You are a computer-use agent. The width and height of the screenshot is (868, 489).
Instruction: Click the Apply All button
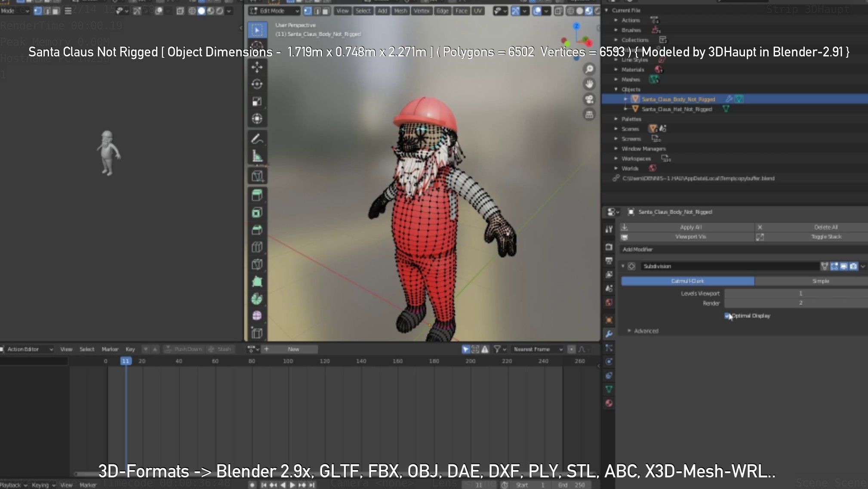pyautogui.click(x=687, y=227)
